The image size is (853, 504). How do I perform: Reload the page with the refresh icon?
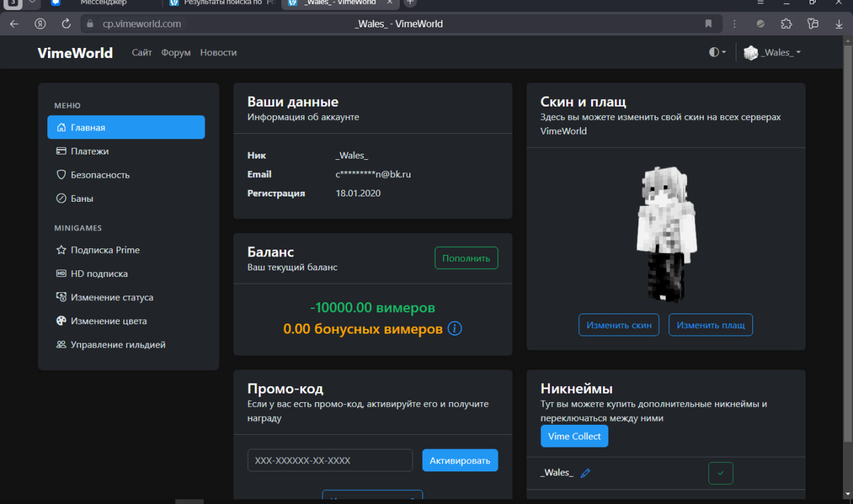pos(66,23)
